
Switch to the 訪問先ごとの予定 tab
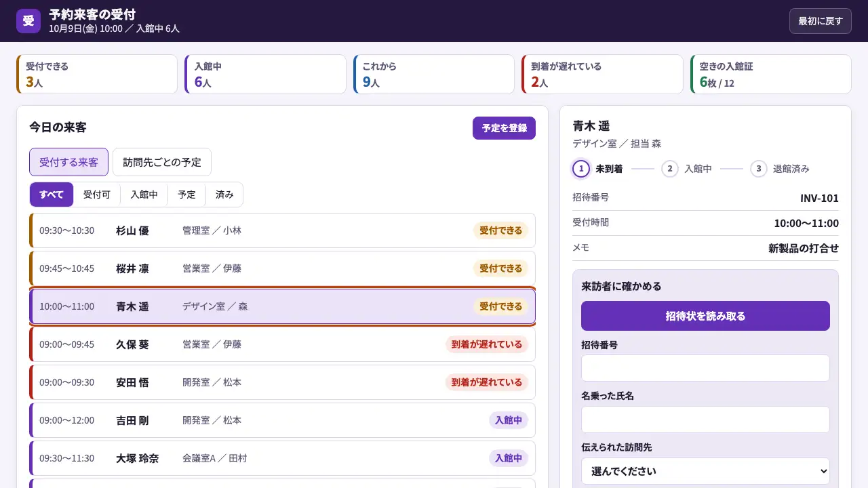(x=162, y=162)
